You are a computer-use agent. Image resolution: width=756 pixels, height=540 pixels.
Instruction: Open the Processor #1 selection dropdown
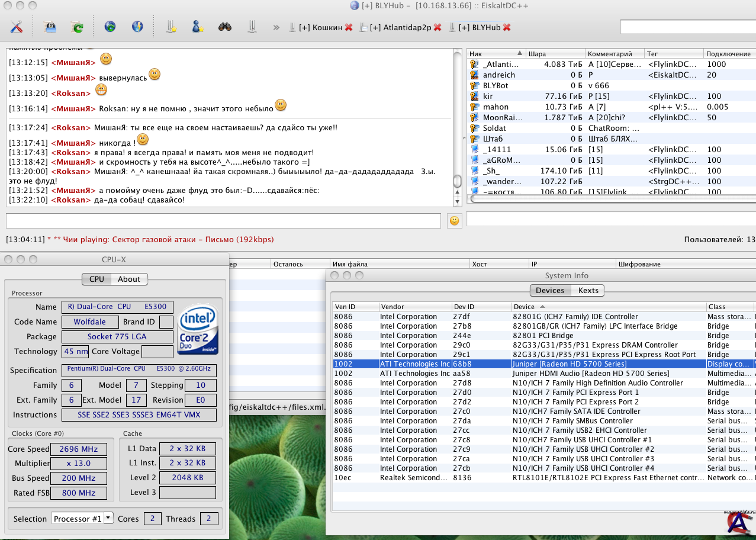point(82,518)
